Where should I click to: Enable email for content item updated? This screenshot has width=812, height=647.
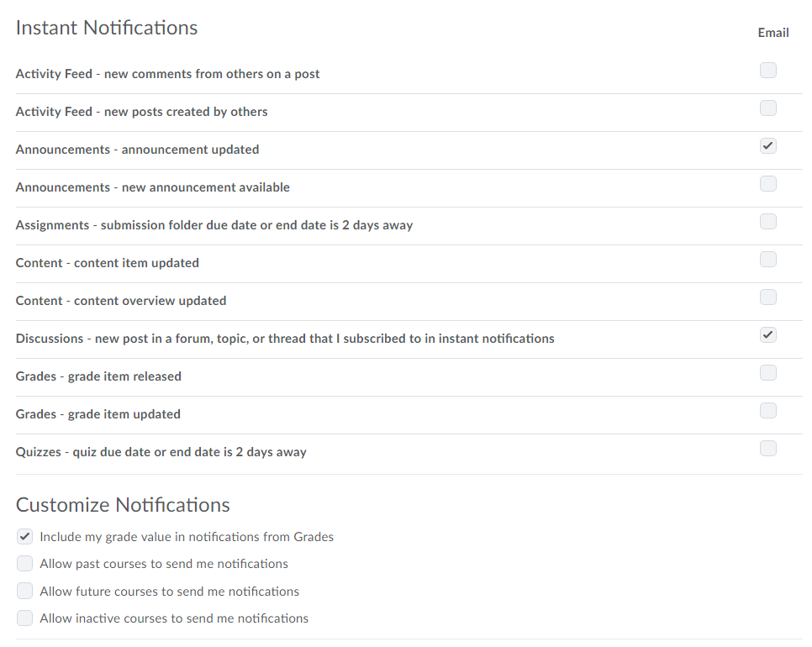click(768, 260)
